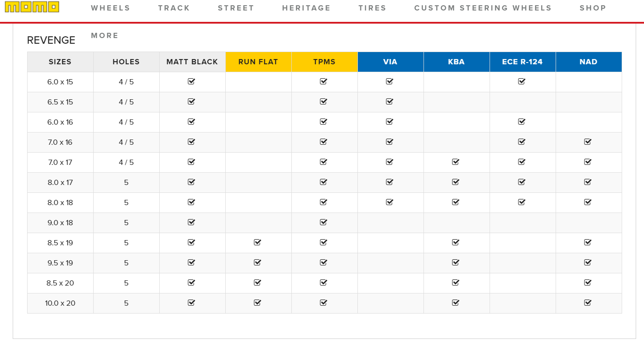Image resolution: width=644 pixels, height=342 pixels.
Task: Click the VIA check for 7.0 x 16
Action: (389, 142)
